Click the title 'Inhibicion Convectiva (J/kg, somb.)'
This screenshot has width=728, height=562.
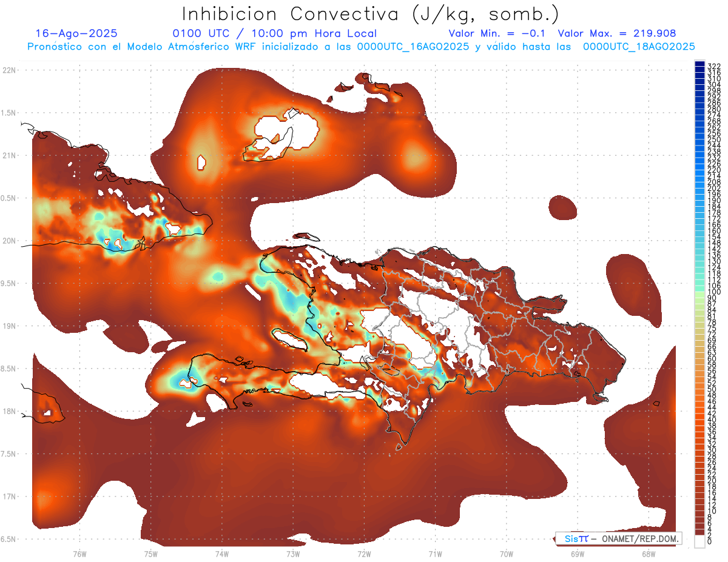pyautogui.click(x=371, y=14)
